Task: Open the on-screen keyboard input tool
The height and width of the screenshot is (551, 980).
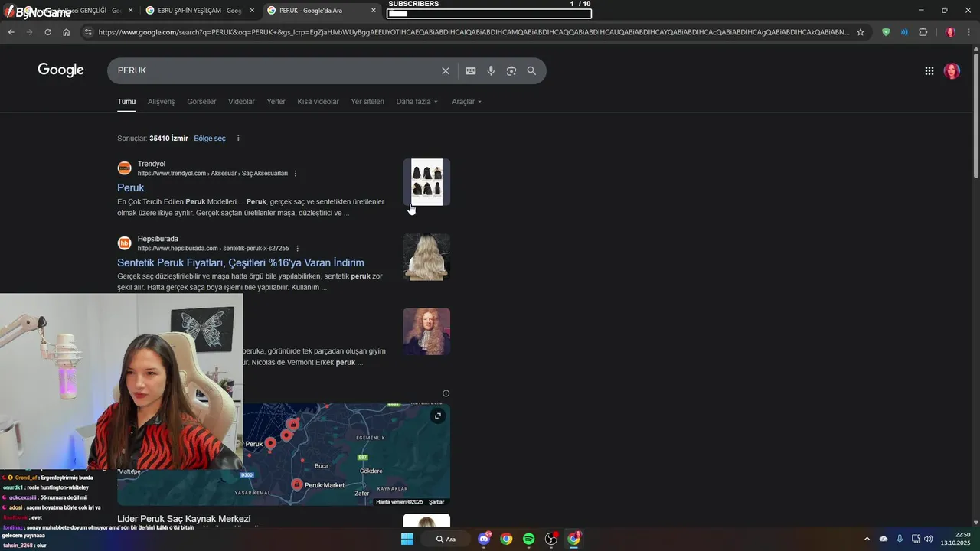Action: (471, 70)
